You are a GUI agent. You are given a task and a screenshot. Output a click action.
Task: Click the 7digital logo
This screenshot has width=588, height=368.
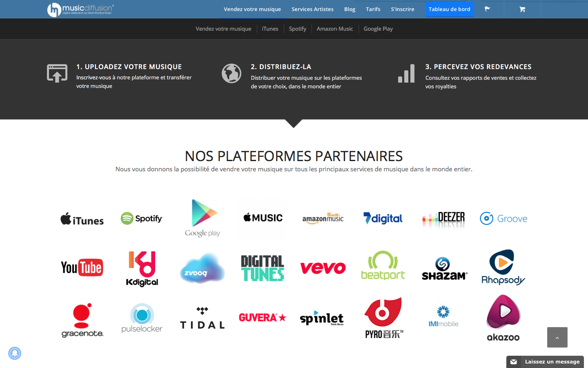click(x=383, y=218)
